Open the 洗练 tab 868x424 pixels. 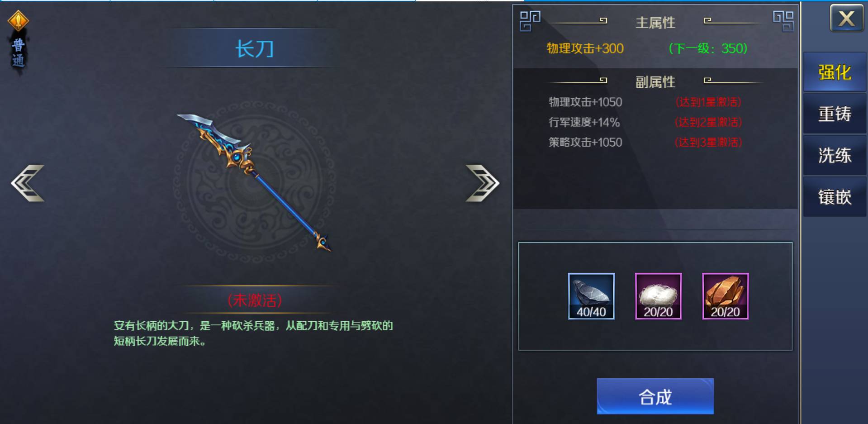tap(835, 155)
